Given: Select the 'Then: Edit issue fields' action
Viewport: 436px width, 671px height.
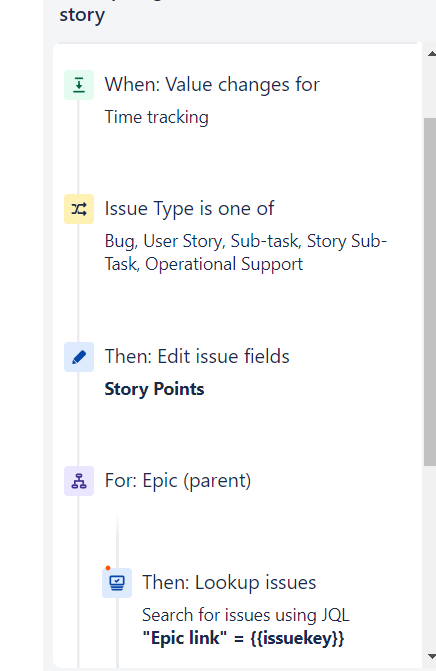Looking at the screenshot, I should (x=197, y=356).
